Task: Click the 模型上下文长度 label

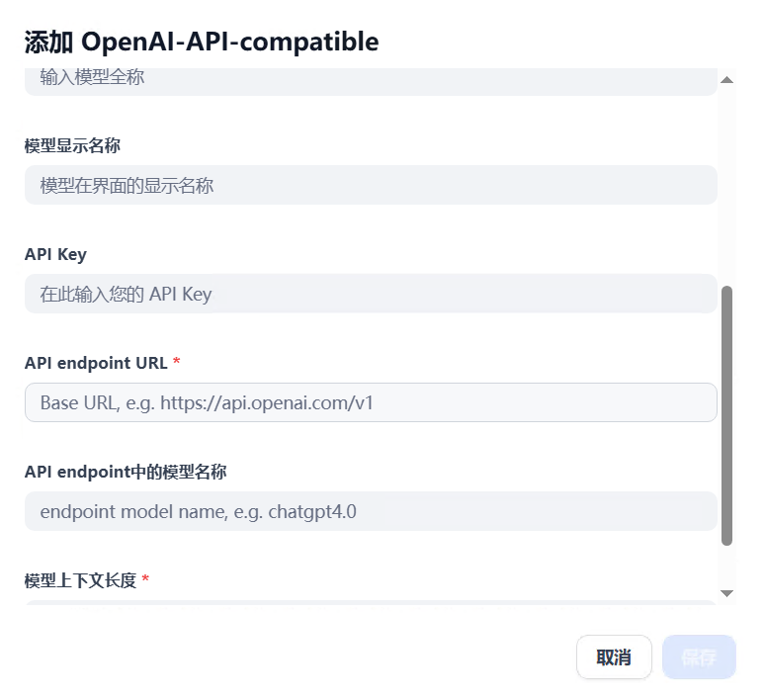Action: (x=80, y=580)
